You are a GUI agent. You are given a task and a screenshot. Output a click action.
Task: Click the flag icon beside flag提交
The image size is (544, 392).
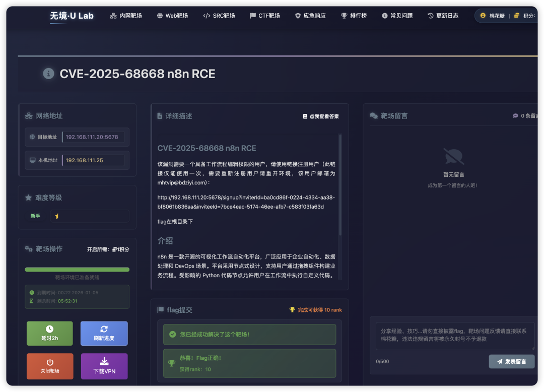(160, 310)
